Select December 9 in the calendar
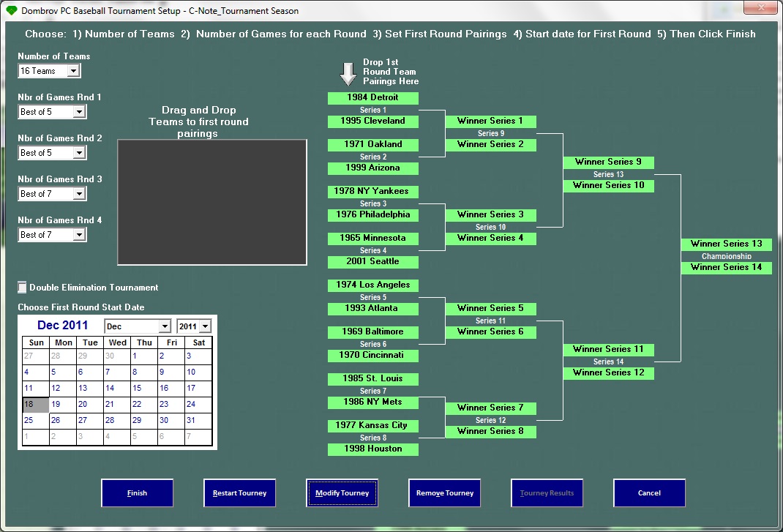This screenshot has width=783, height=532. pos(171,372)
